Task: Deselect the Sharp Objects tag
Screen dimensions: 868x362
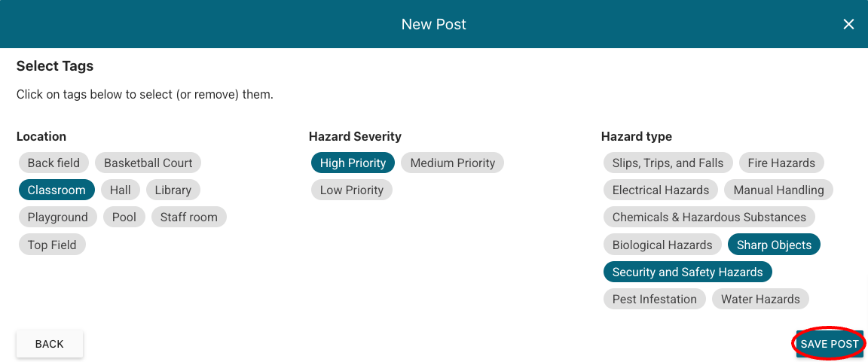Action: point(774,245)
